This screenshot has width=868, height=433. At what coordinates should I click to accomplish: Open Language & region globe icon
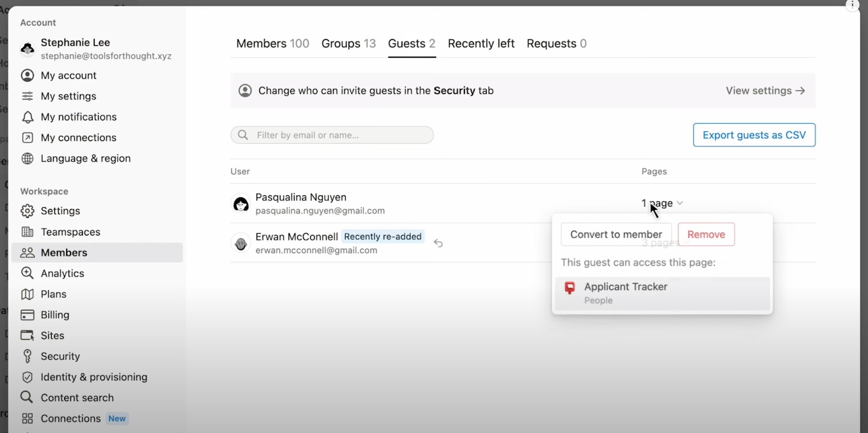click(28, 158)
